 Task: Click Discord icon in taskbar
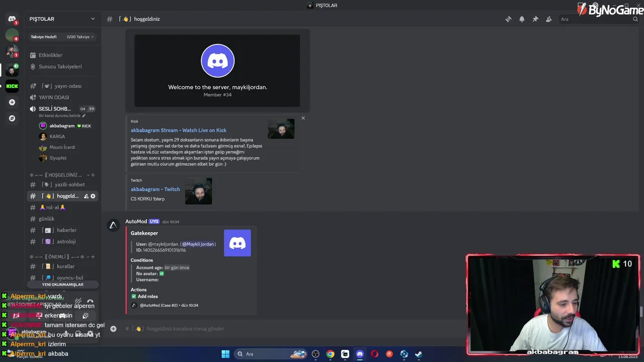pos(360,354)
